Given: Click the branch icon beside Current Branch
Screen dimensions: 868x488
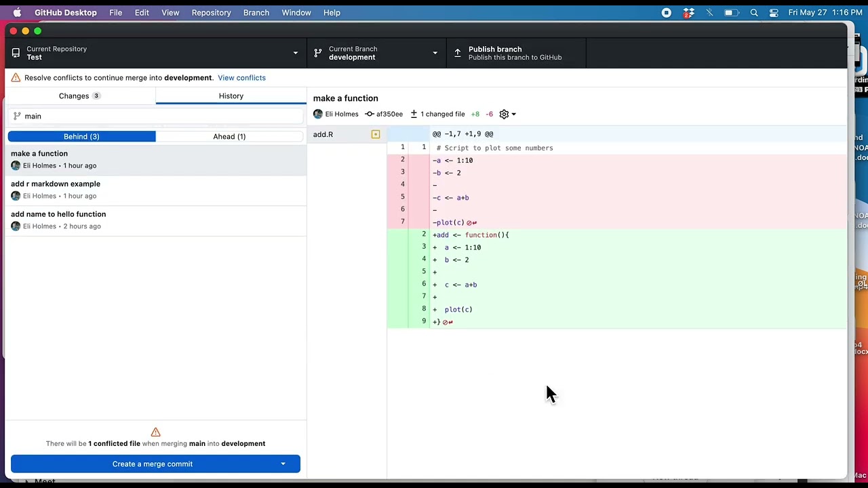Looking at the screenshot, I should tap(318, 53).
